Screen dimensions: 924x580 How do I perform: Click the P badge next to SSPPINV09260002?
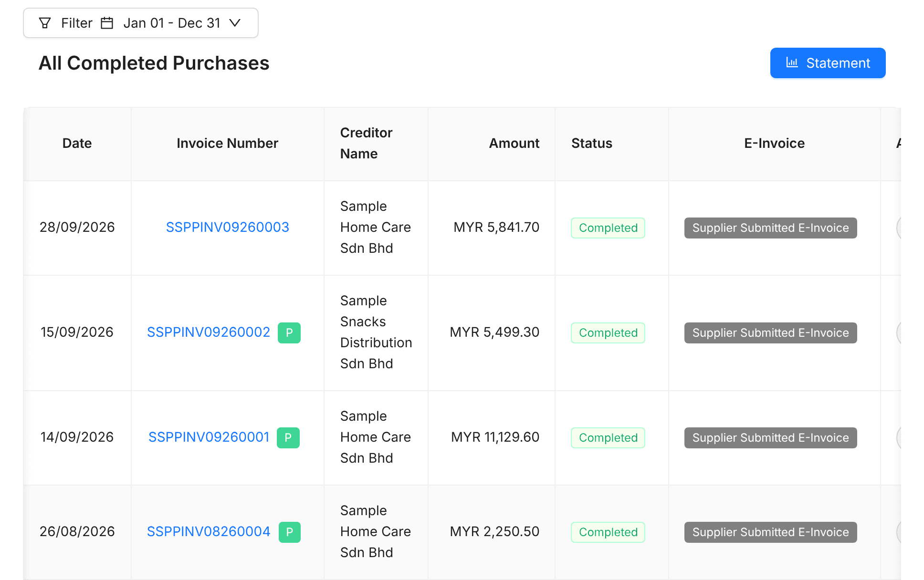click(289, 332)
